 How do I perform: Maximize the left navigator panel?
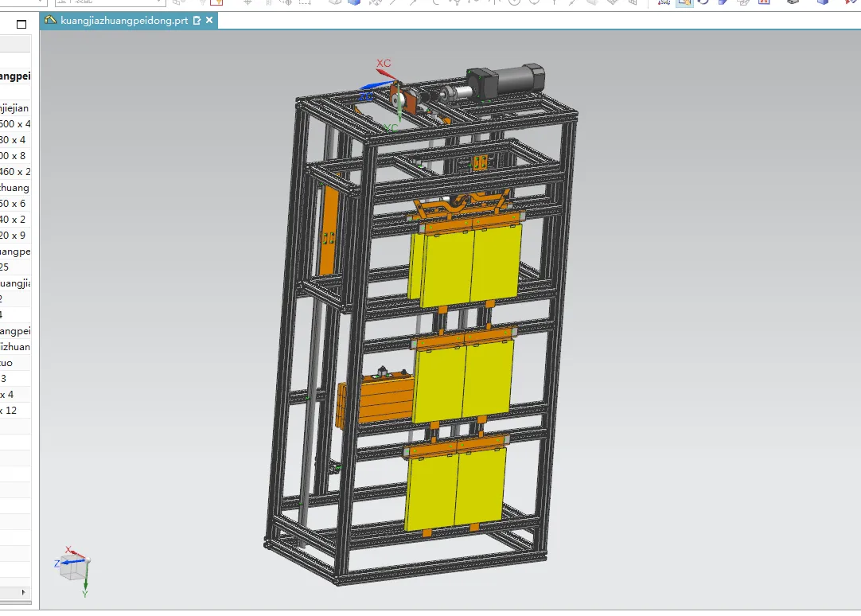[x=21, y=24]
